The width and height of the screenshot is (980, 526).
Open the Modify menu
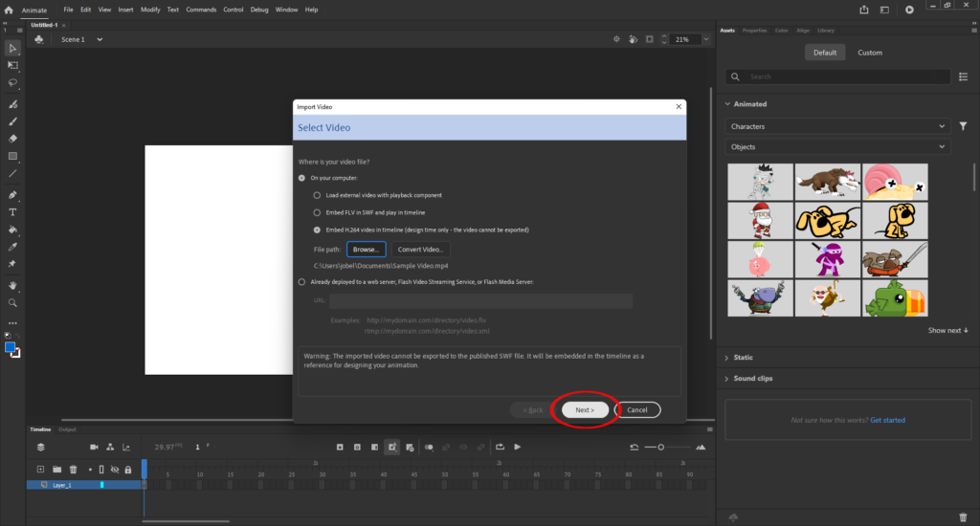pos(150,10)
